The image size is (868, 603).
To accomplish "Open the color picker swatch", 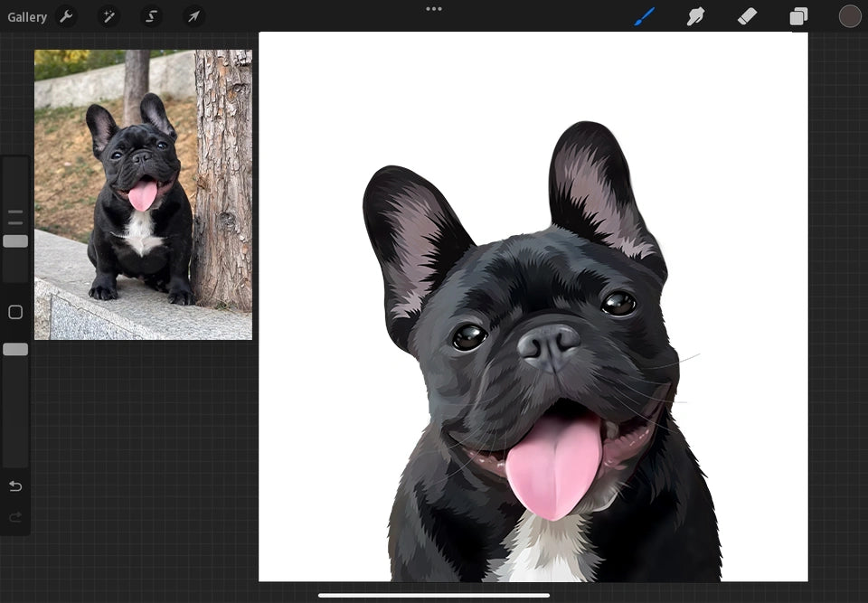I will click(849, 16).
